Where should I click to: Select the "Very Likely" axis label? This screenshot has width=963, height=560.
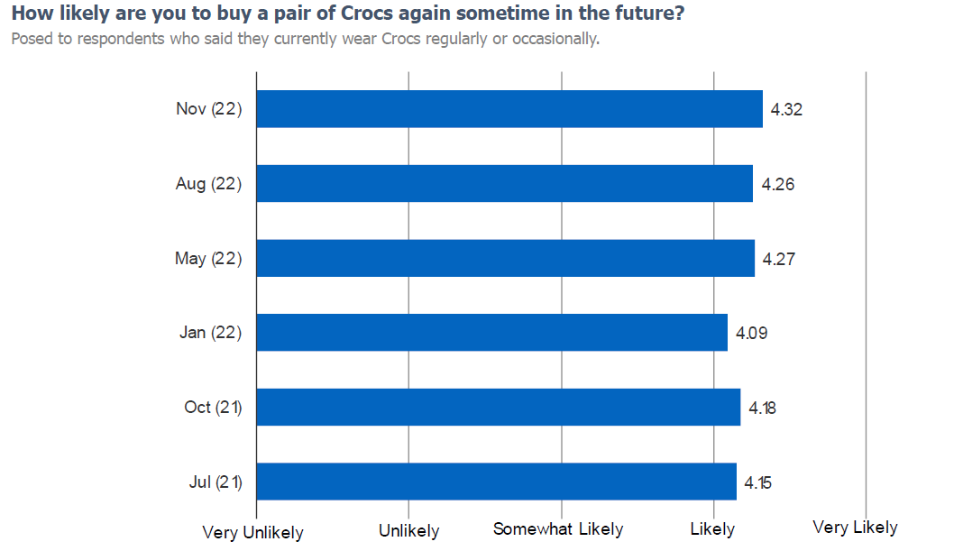tap(855, 528)
